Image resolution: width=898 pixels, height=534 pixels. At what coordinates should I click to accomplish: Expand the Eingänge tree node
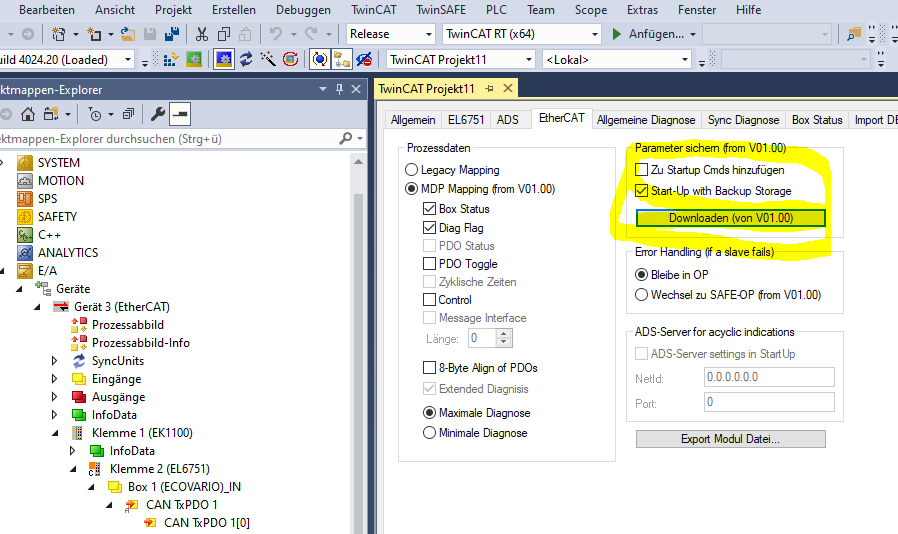pyautogui.click(x=54, y=379)
